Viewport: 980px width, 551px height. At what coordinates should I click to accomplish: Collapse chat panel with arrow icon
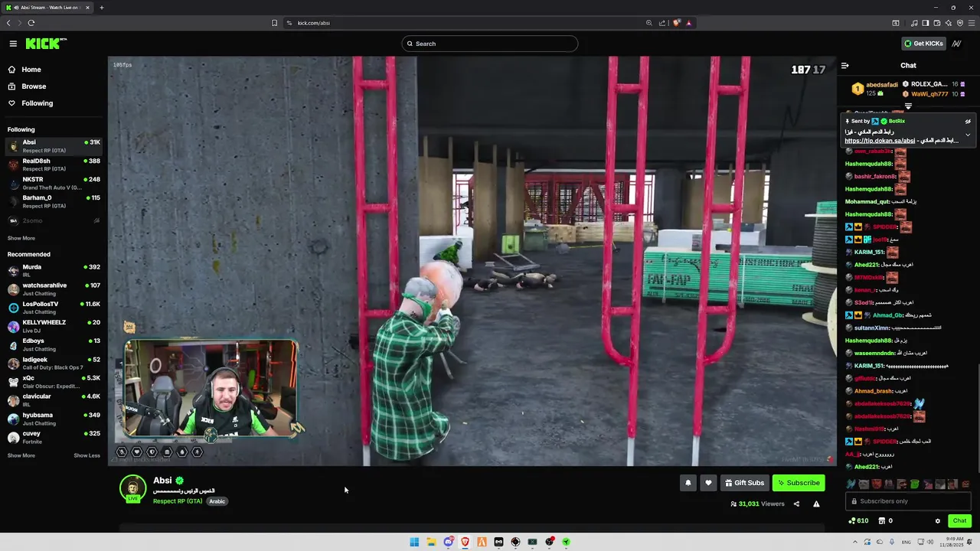tap(844, 66)
